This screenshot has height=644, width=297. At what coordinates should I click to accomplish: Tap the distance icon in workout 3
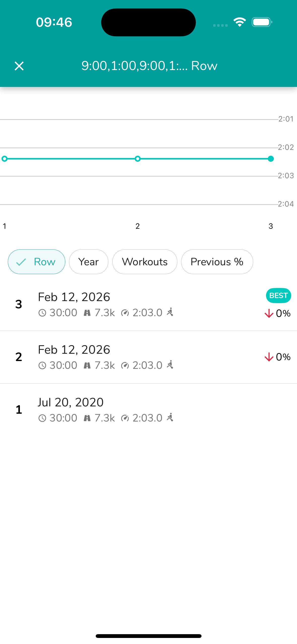[x=87, y=313]
